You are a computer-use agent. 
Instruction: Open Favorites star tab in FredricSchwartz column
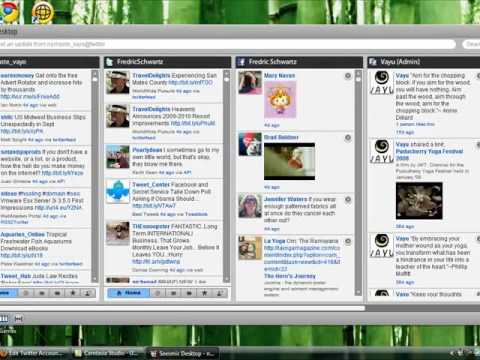[x=204, y=293]
